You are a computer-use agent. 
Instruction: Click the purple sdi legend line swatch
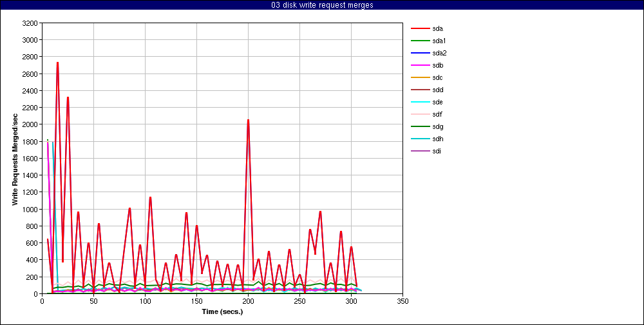point(420,151)
